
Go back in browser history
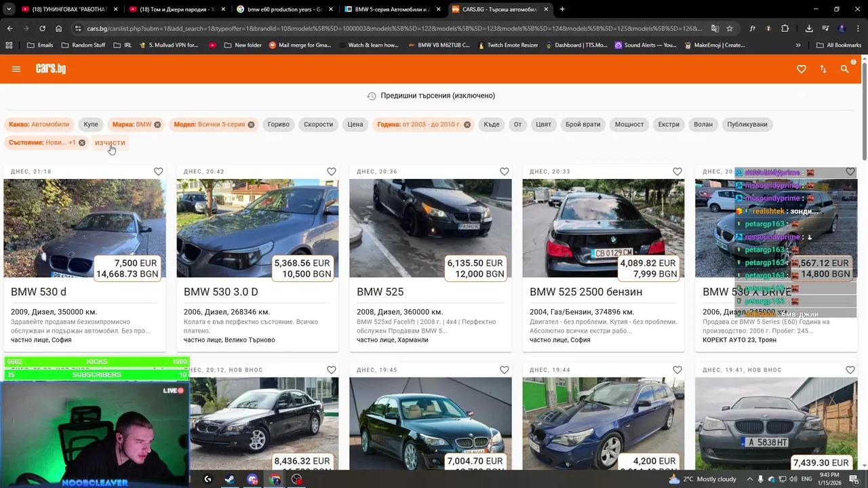[x=9, y=28]
